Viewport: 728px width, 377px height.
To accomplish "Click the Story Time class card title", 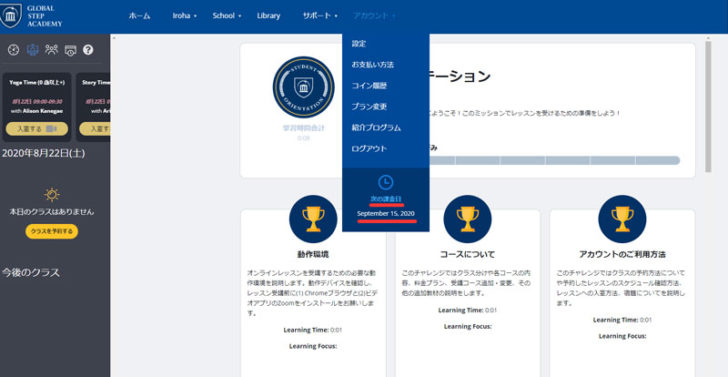I will coord(96,83).
